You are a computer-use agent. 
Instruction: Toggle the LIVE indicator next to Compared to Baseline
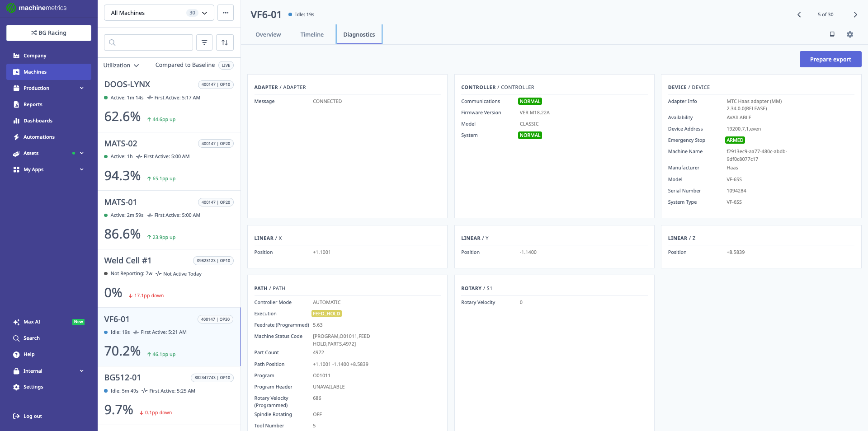pos(226,65)
